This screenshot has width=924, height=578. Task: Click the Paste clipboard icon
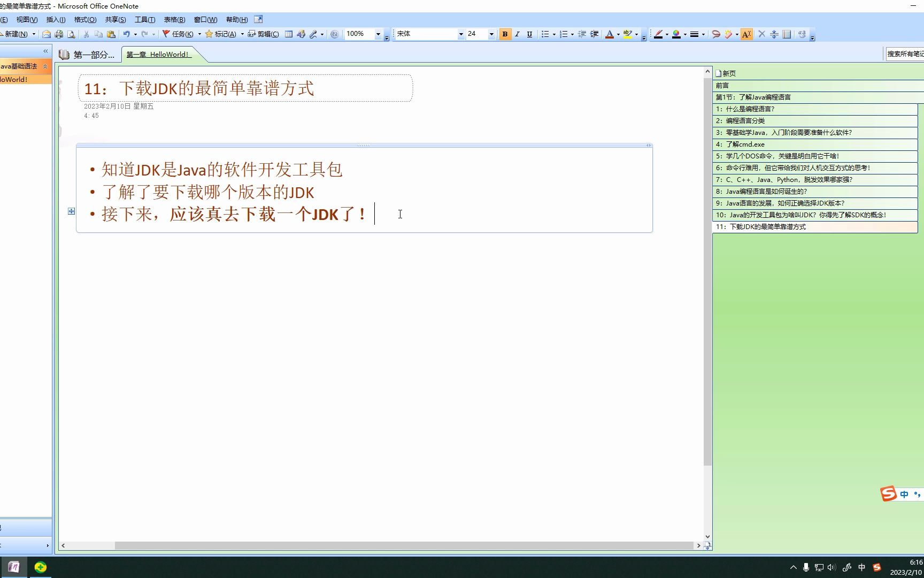click(x=111, y=34)
